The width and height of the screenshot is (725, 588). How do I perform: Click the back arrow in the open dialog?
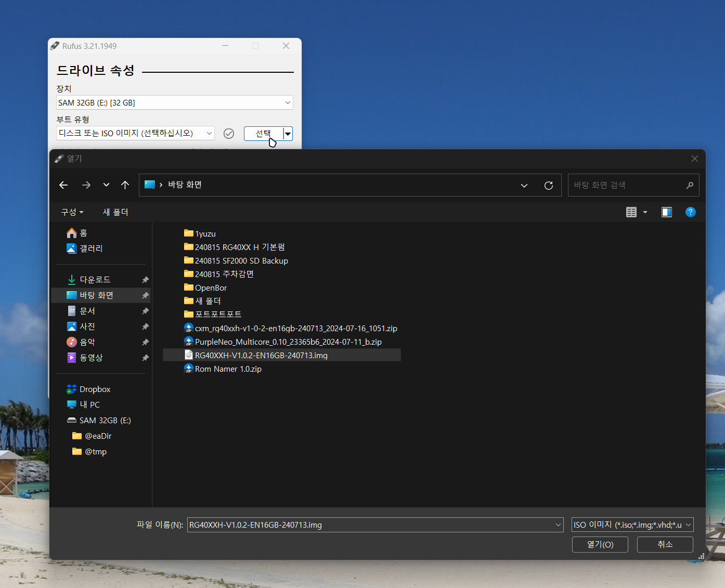tap(63, 185)
